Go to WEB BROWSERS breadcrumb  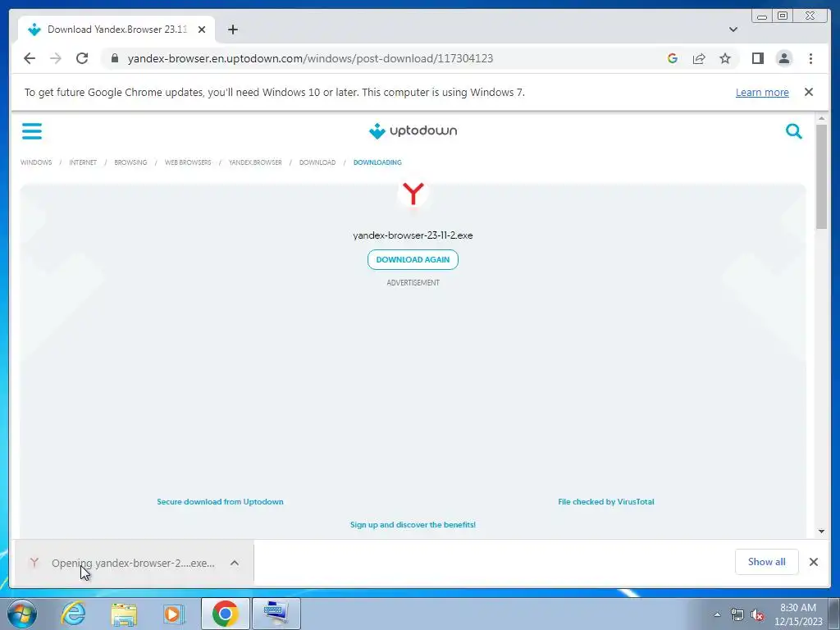click(x=188, y=162)
